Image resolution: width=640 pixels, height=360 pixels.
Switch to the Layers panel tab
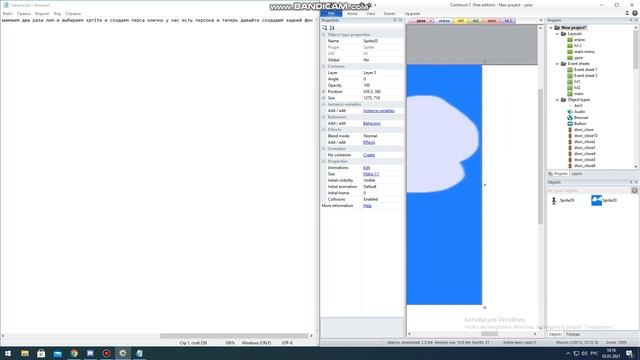[577, 174]
